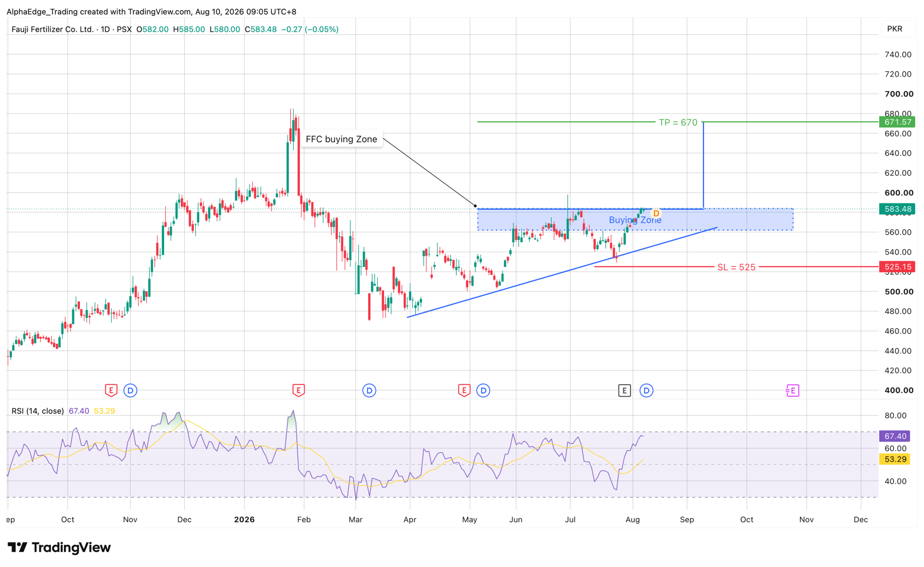Click the 500.00 price scale value
This screenshot has width=924, height=567.
(x=899, y=291)
